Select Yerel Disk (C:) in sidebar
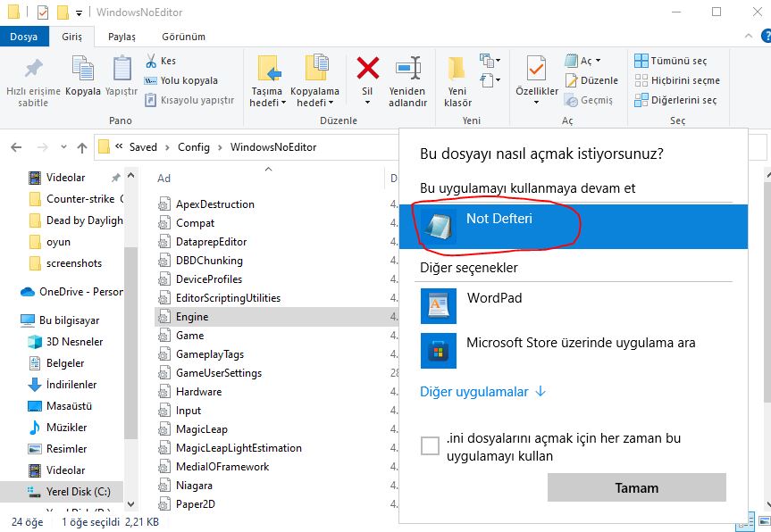 pyautogui.click(x=62, y=491)
